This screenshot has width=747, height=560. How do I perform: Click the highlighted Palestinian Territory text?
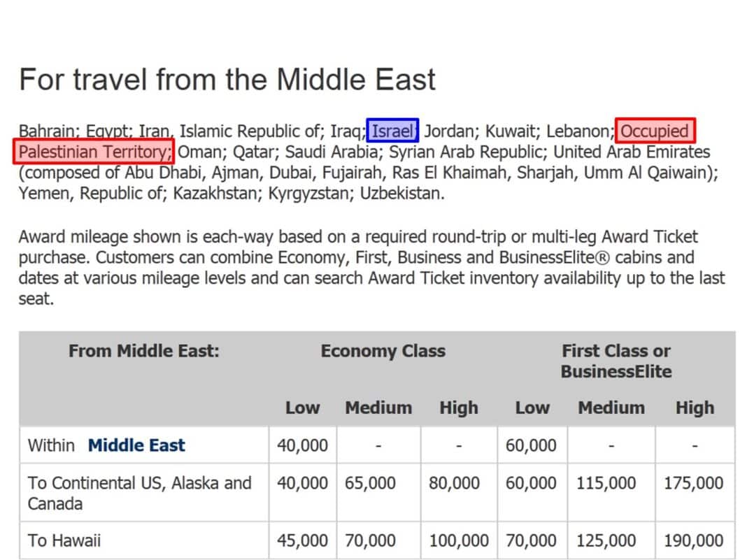pyautogui.click(x=94, y=152)
